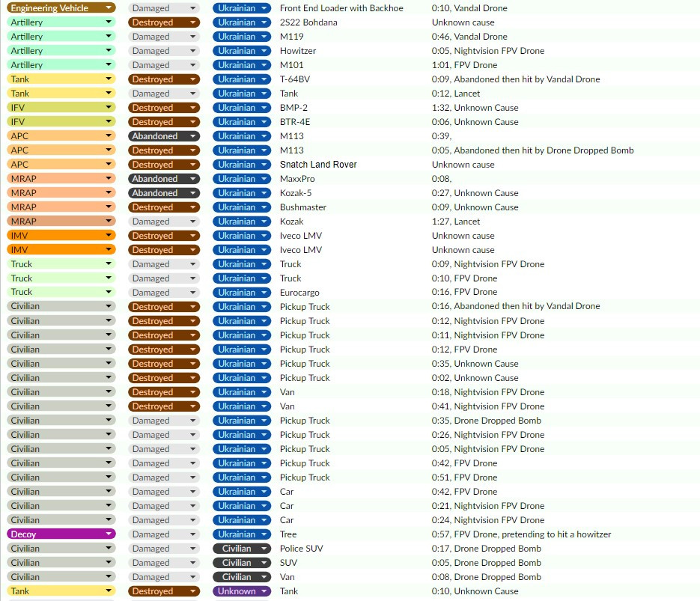Open Damaged status dropdown in Eurocargo row
Screen dimensions: 700x601
164,293
